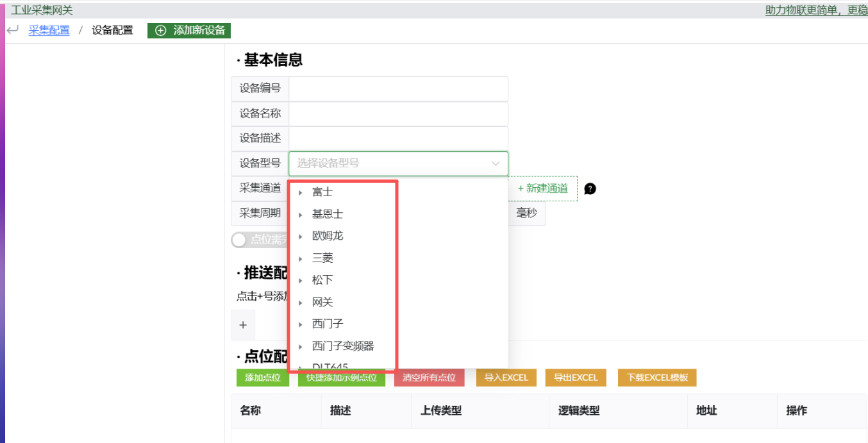Click the chevron arrow in 设备型号 selector
Viewport: 868px width, 443px height.
[496, 163]
